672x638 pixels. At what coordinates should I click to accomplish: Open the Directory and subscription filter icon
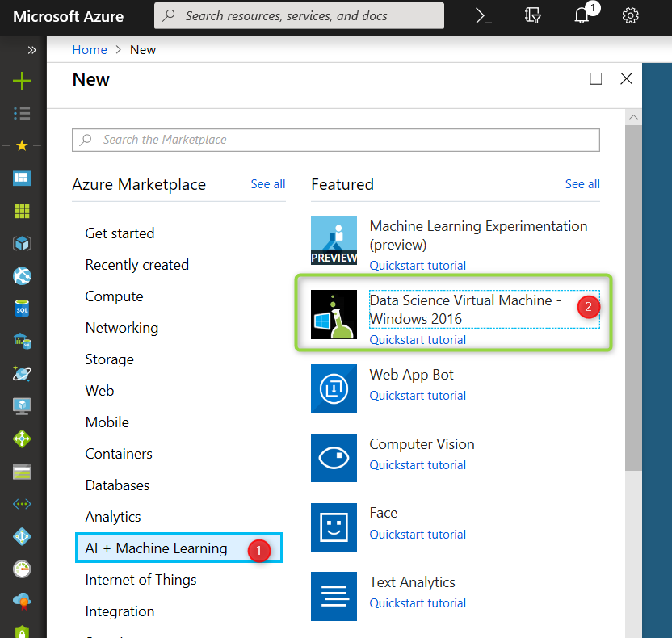[x=532, y=15]
